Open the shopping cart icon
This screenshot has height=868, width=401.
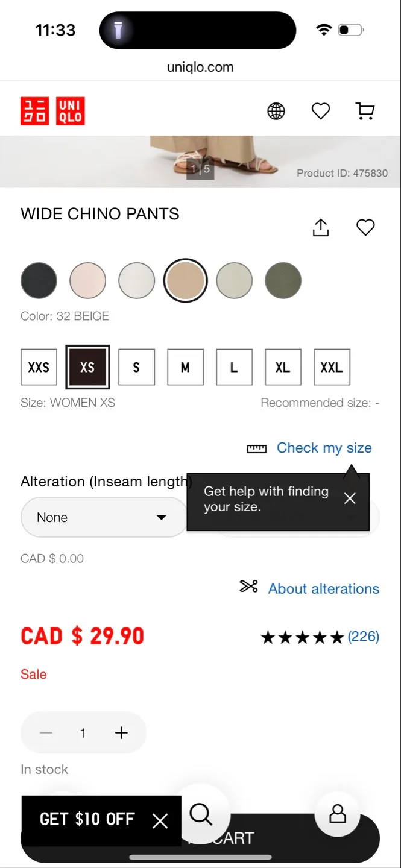[x=365, y=111]
